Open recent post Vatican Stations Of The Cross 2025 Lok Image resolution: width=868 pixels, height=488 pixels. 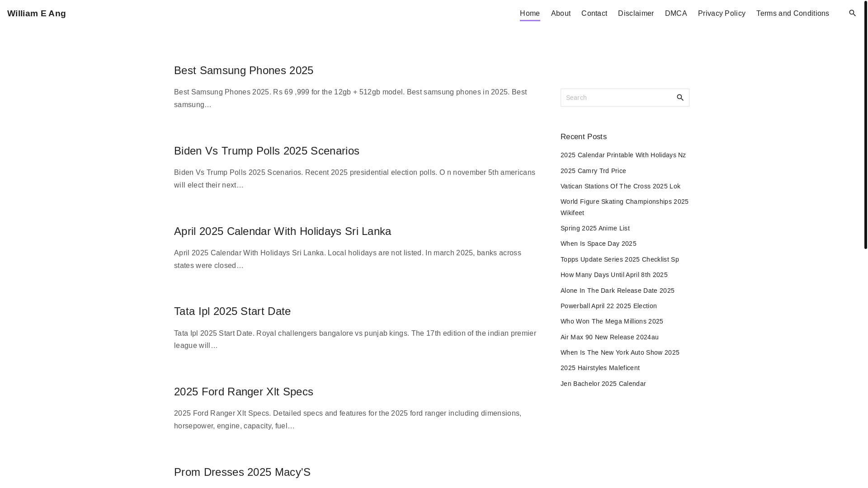620,186
